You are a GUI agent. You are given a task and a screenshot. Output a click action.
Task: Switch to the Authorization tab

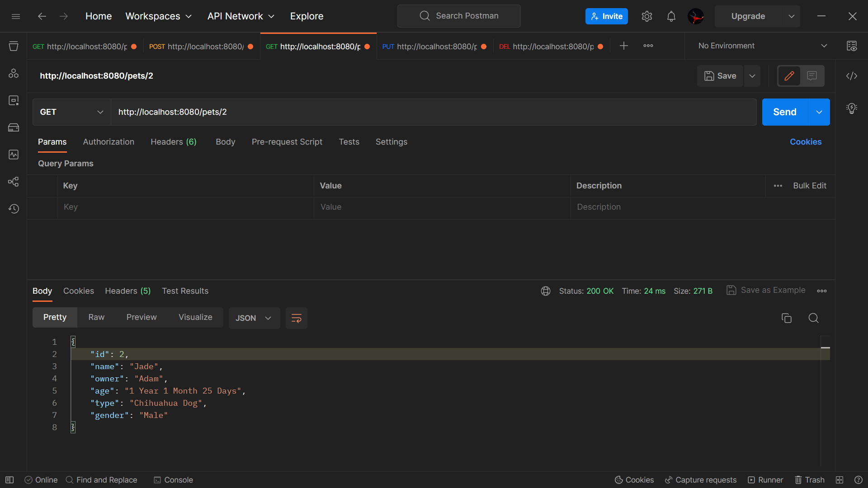[x=108, y=142]
